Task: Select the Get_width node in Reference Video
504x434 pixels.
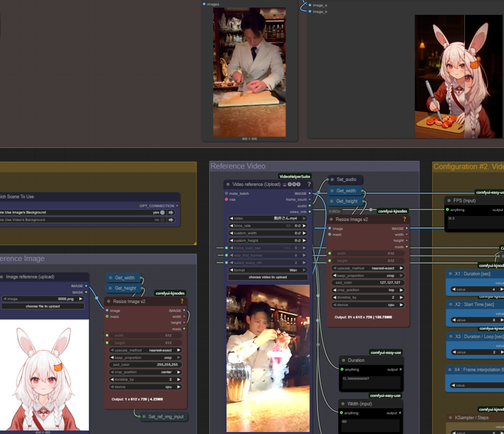Action: point(346,191)
